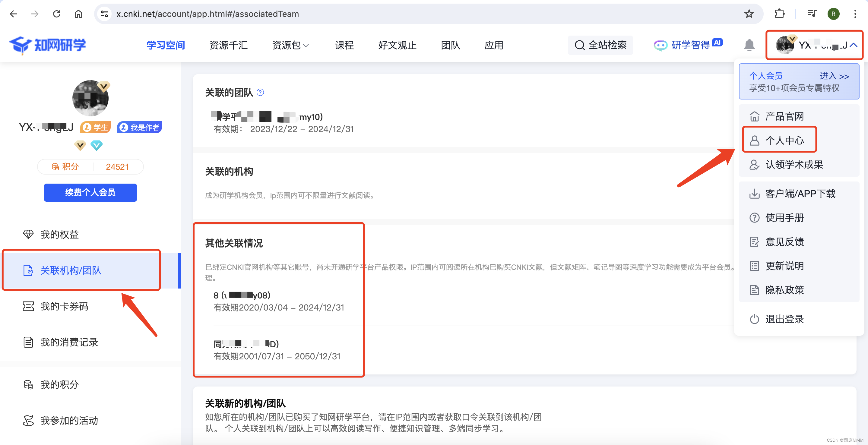This screenshot has width=868, height=445.
Task: Choose 退出登录 from the menu
Action: (784, 319)
